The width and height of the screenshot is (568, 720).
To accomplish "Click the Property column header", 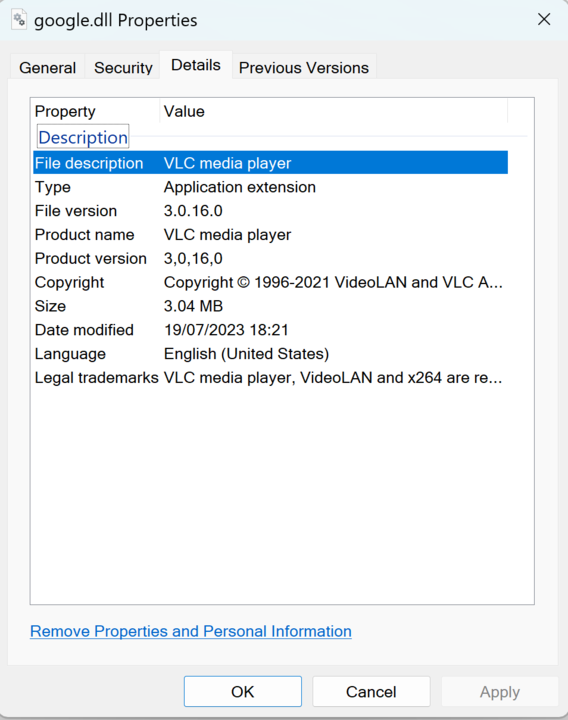I will tap(96, 111).
